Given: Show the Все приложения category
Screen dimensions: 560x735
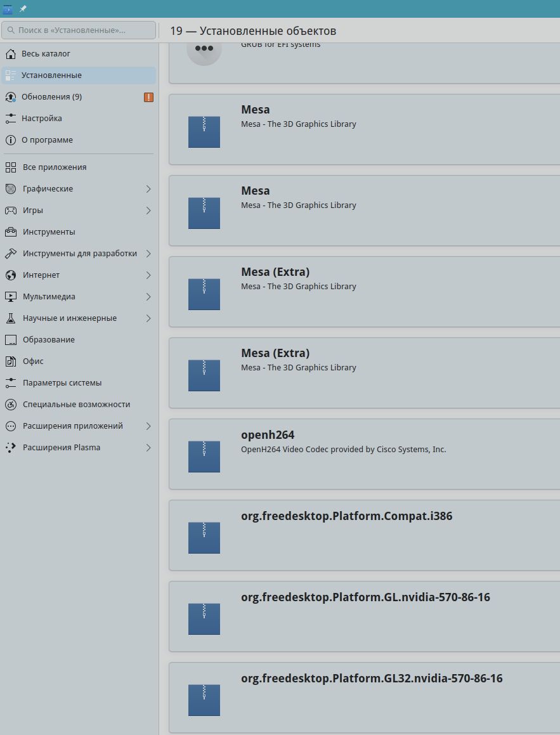Looking at the screenshot, I should [x=79, y=167].
